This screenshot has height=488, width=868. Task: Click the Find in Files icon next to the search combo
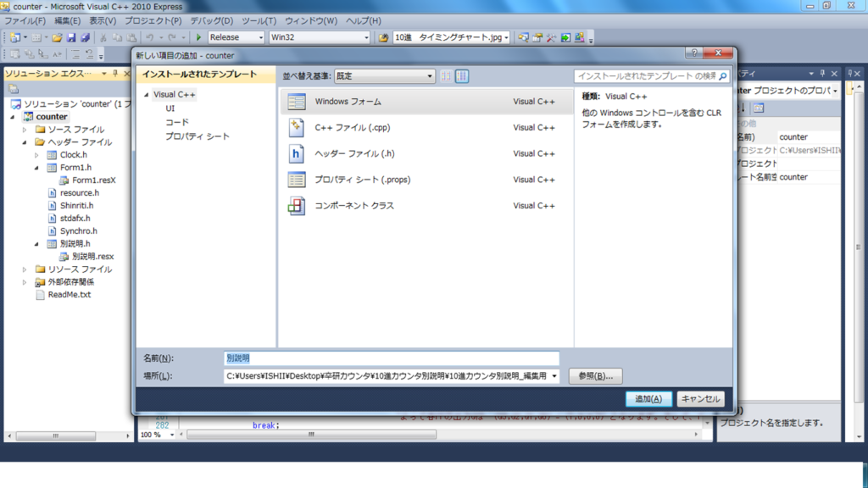point(383,37)
